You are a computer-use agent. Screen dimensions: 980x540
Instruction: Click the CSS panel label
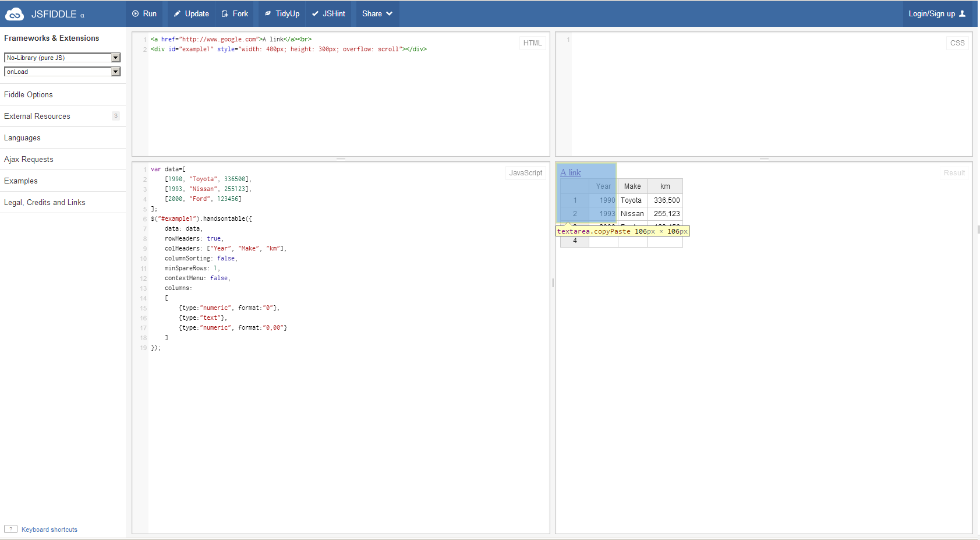[957, 43]
